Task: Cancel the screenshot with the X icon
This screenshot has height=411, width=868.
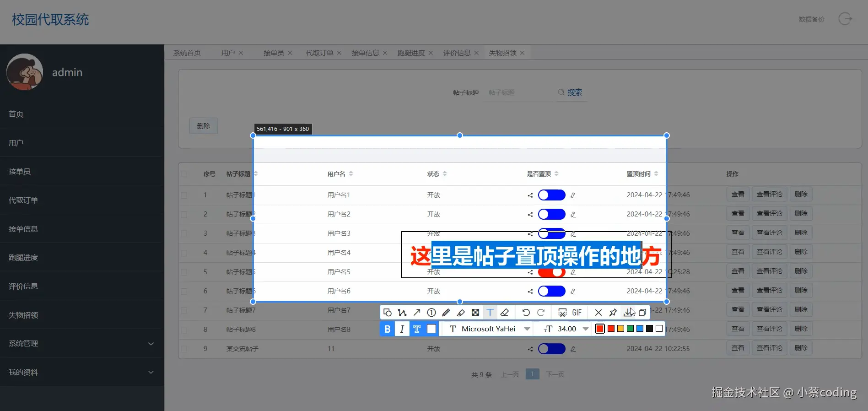Action: point(598,313)
